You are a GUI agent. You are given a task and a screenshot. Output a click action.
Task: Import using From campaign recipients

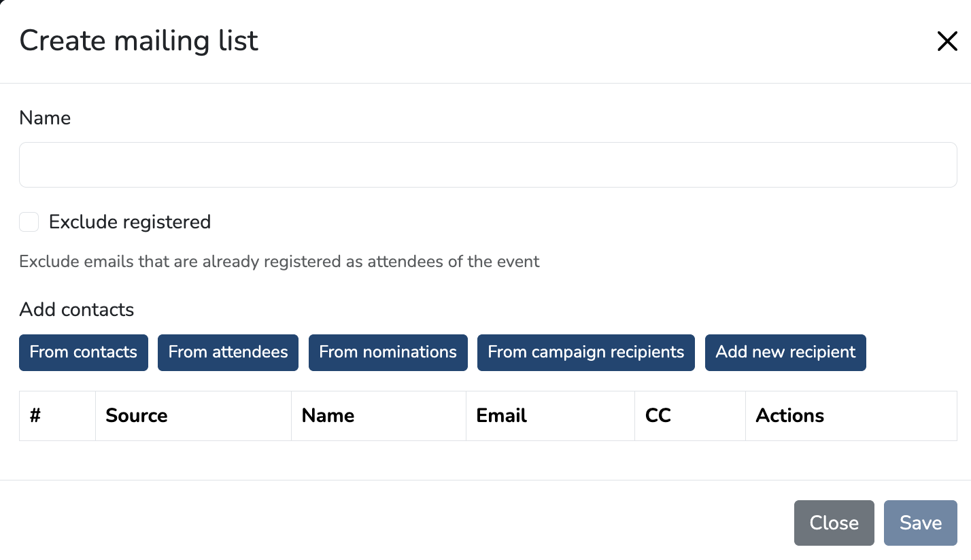585,352
